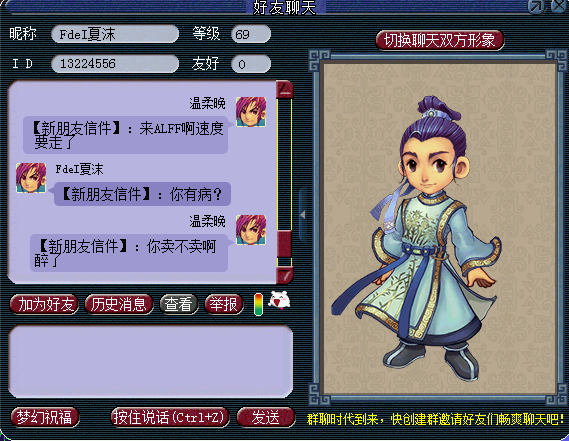The width and height of the screenshot is (569, 441).
Task: Report the player with the 举报 button
Action: pos(224,304)
